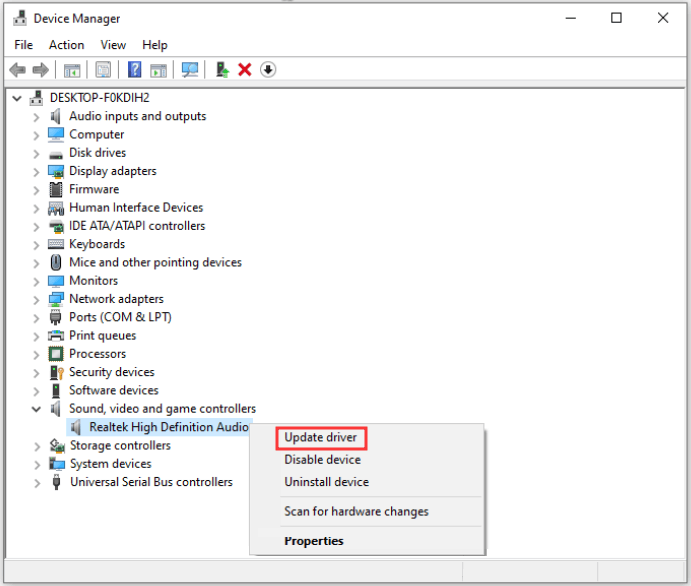
Task: Collapse Sound, video and game controllers
Action: coord(36,409)
